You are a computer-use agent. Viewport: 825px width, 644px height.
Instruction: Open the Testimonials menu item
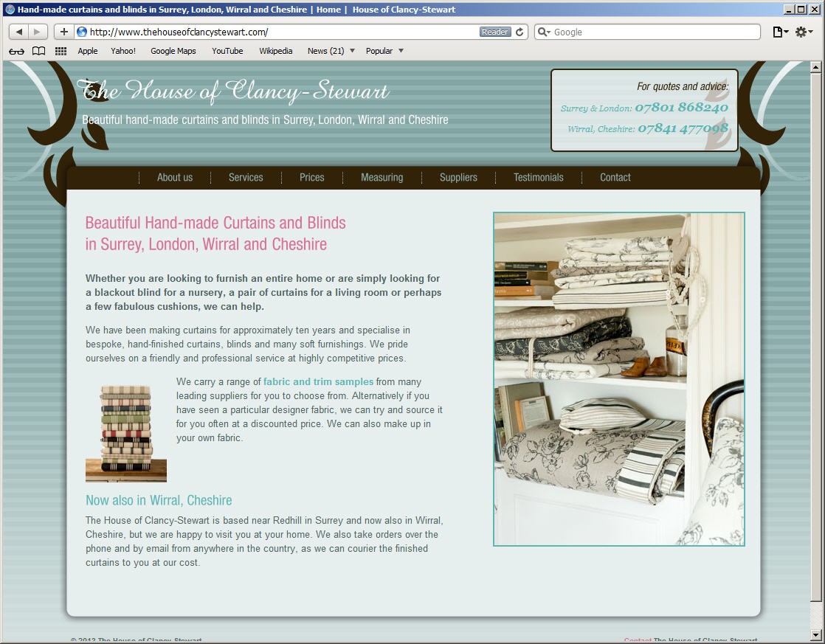pyautogui.click(x=538, y=177)
